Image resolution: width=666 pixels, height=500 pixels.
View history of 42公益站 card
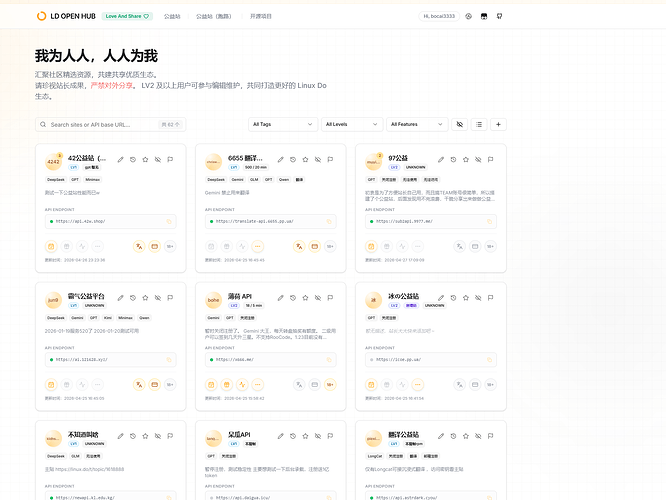coord(133,160)
